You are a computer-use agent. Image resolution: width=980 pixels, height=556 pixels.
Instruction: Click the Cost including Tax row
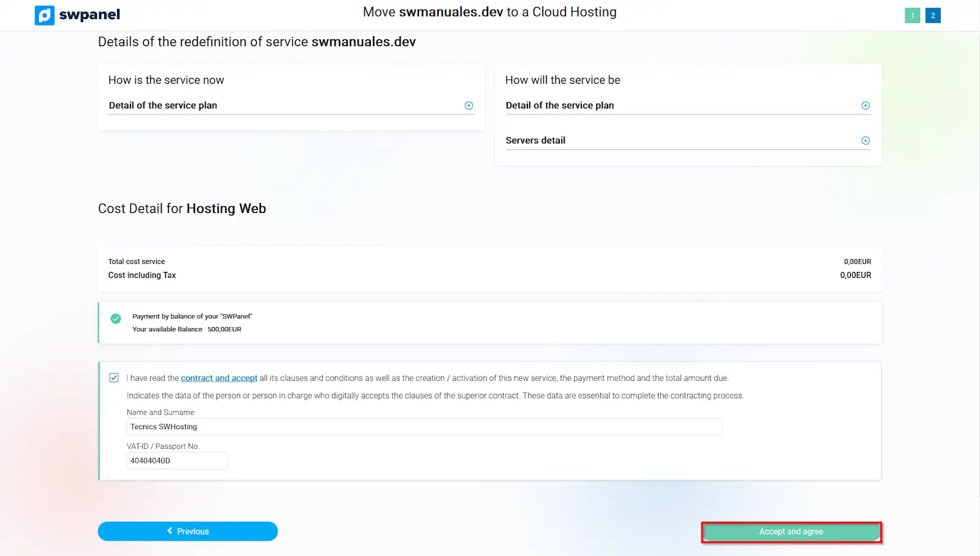tap(489, 276)
